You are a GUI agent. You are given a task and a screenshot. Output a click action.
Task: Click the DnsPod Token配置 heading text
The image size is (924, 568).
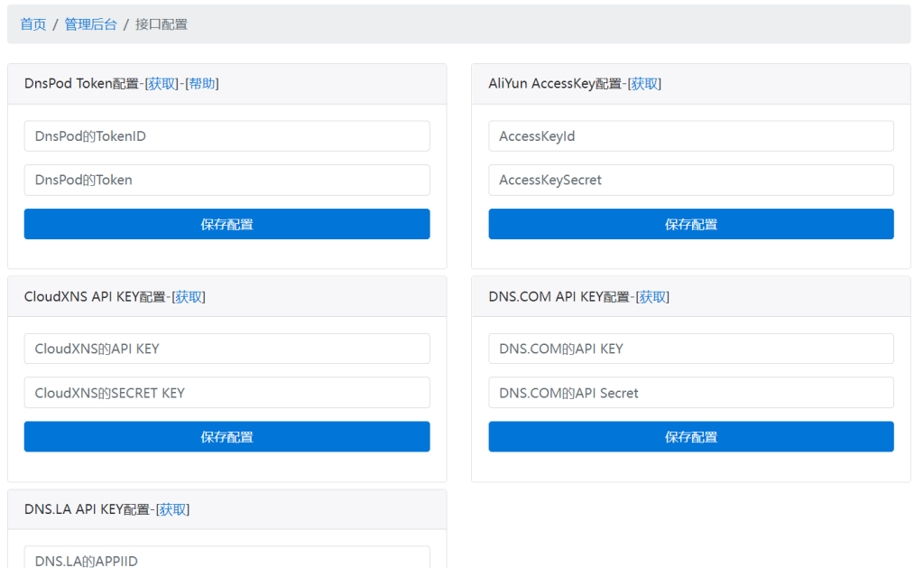(81, 84)
